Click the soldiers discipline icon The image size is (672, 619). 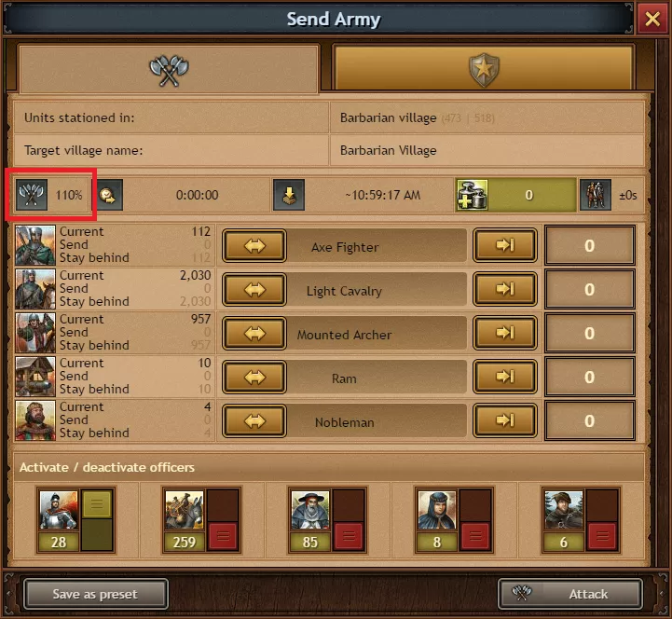596,195
